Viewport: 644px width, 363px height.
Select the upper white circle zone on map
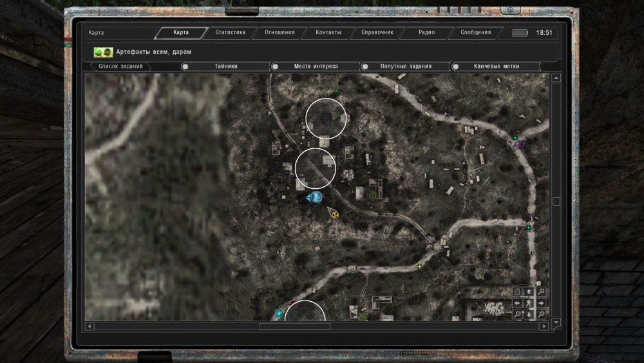[326, 119]
